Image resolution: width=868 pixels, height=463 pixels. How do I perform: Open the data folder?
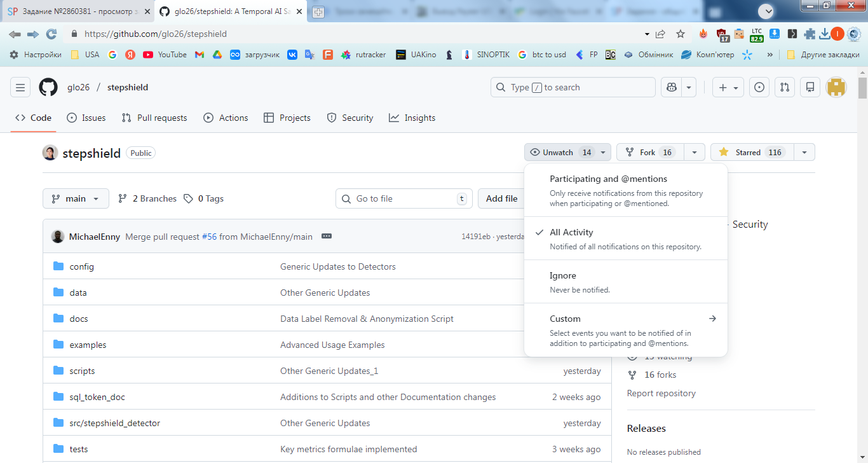coord(78,293)
